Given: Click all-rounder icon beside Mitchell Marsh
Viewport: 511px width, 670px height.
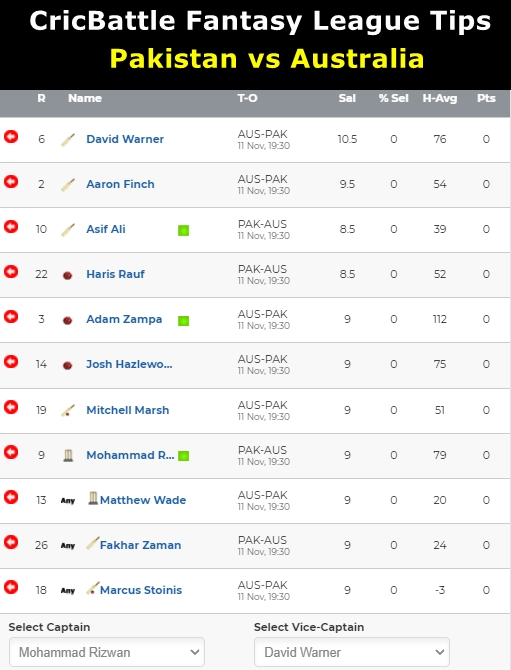Looking at the screenshot, I should [68, 411].
